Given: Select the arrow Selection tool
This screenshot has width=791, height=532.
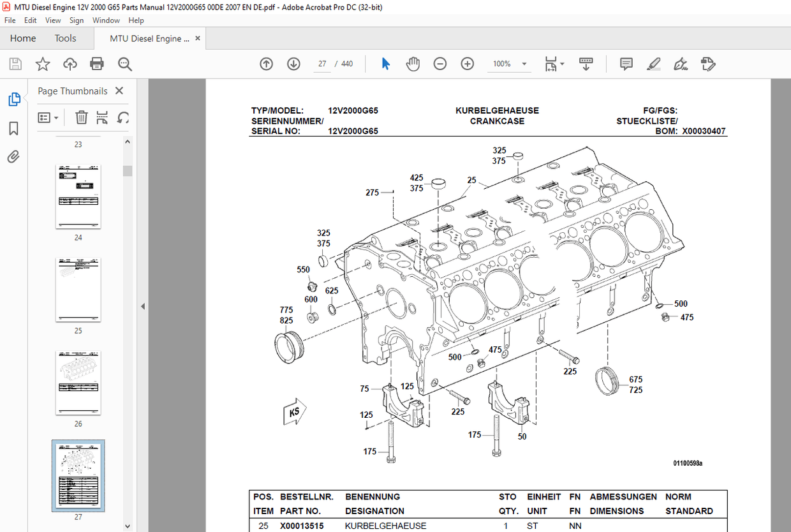Looking at the screenshot, I should pos(385,64).
